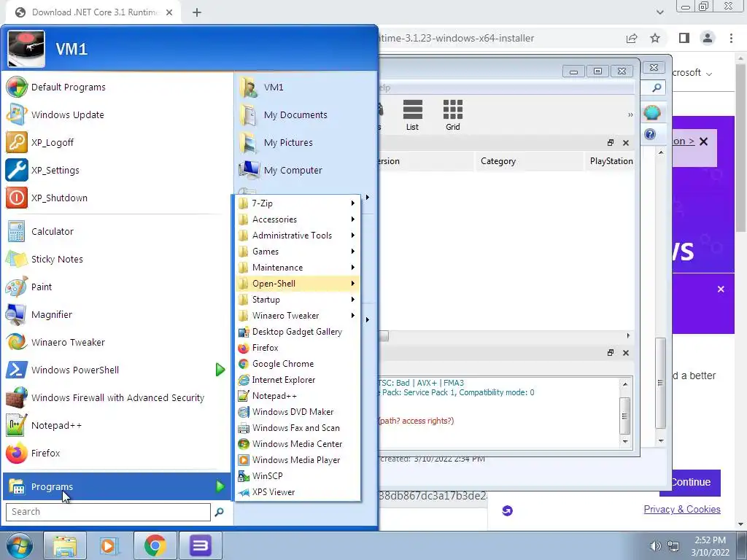
Task: Open a new Chrome tab
Action: point(197,12)
